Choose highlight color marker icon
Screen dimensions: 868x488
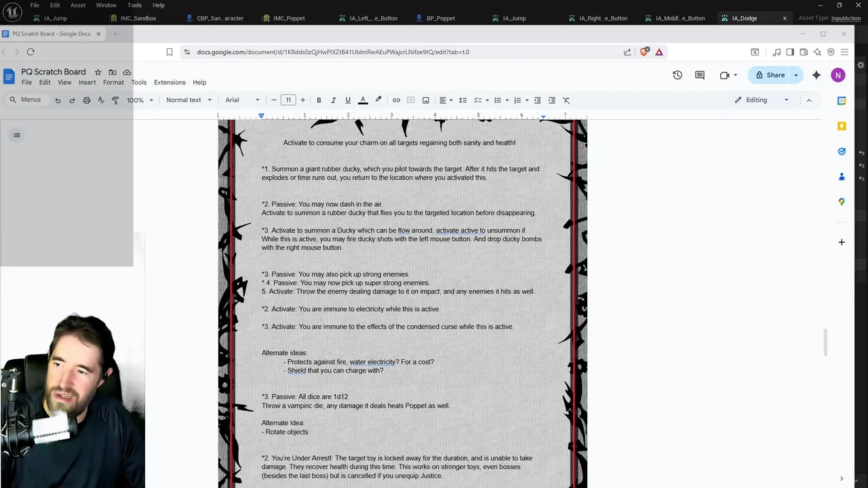pyautogui.click(x=378, y=100)
